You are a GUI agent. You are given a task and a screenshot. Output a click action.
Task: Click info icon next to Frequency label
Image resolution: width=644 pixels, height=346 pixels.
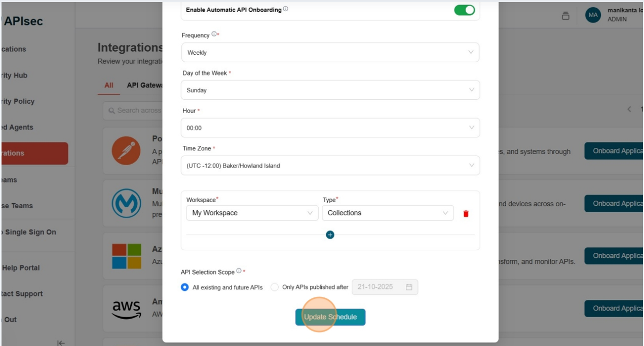(214, 34)
